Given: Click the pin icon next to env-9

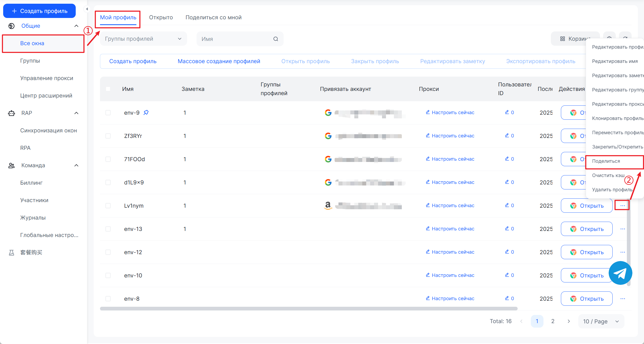Looking at the screenshot, I should click(146, 113).
